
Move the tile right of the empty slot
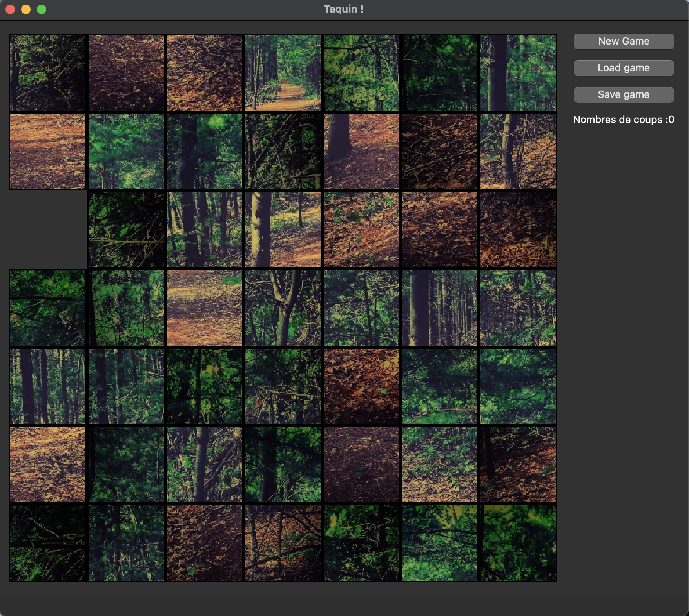(x=126, y=230)
